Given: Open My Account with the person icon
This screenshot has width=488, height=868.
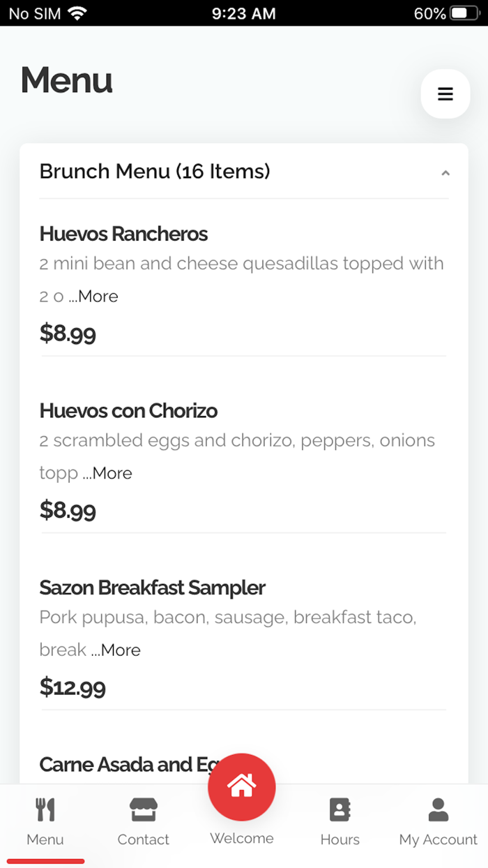Looking at the screenshot, I should point(437,809).
